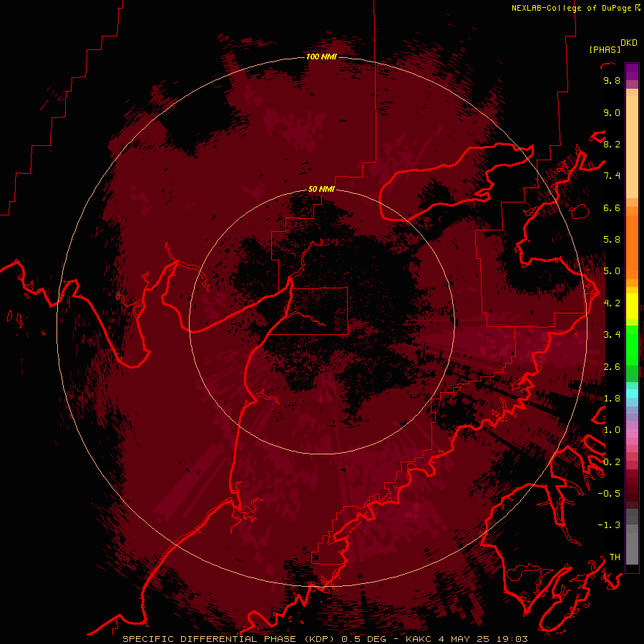Click the 4.2 scale value
Screen dimensions: 644x644
point(612,303)
